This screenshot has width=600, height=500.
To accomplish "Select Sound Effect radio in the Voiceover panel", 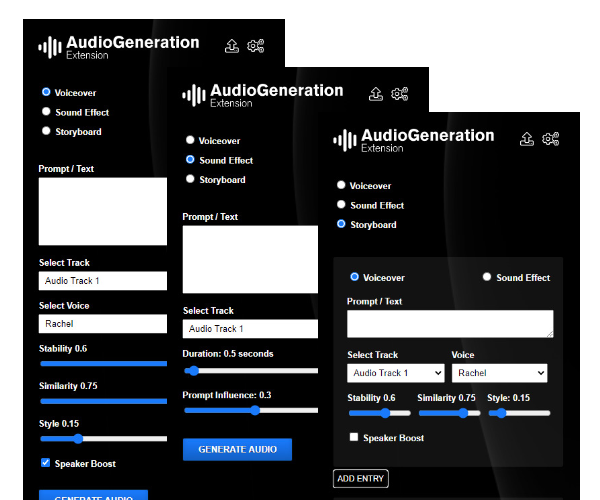I will [x=46, y=111].
